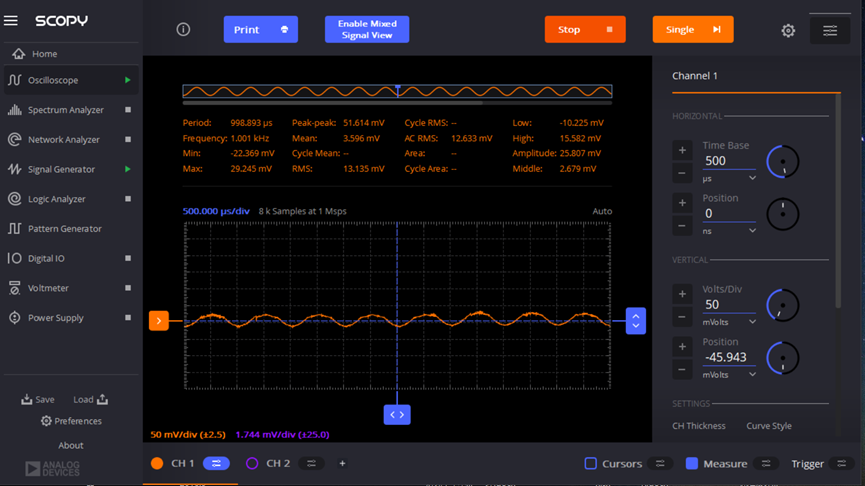Click the Load button
This screenshot has height=486, width=865.
tap(90, 399)
